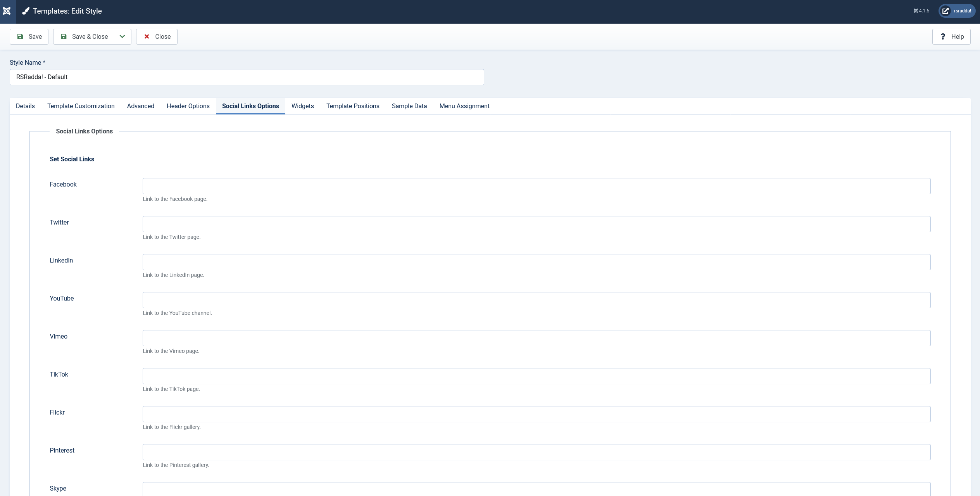Click the Vimeo field label
This screenshot has width=980, height=496.
pos(59,337)
